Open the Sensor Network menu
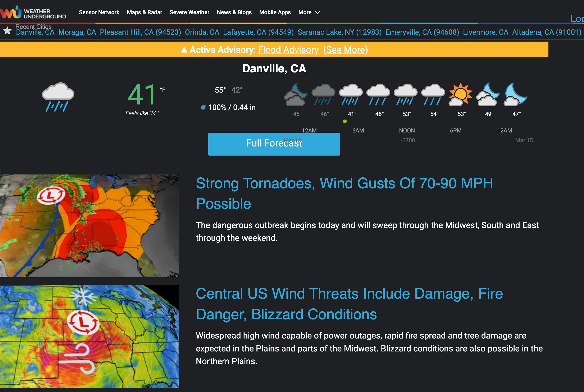The image size is (584, 392). click(x=99, y=12)
